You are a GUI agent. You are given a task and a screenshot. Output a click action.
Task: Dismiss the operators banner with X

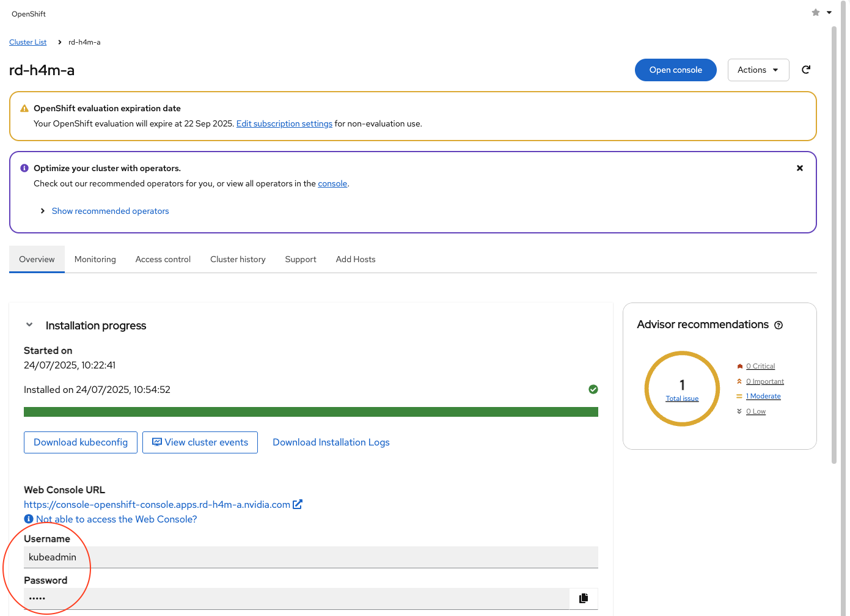799,168
